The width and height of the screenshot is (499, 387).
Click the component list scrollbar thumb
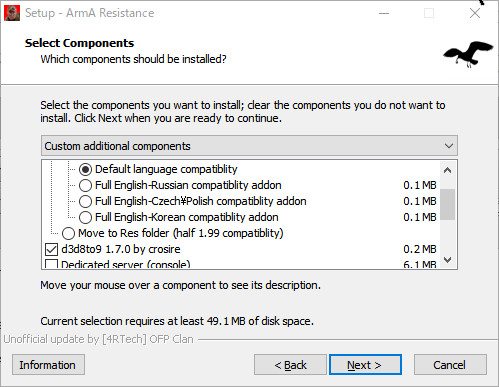click(448, 204)
